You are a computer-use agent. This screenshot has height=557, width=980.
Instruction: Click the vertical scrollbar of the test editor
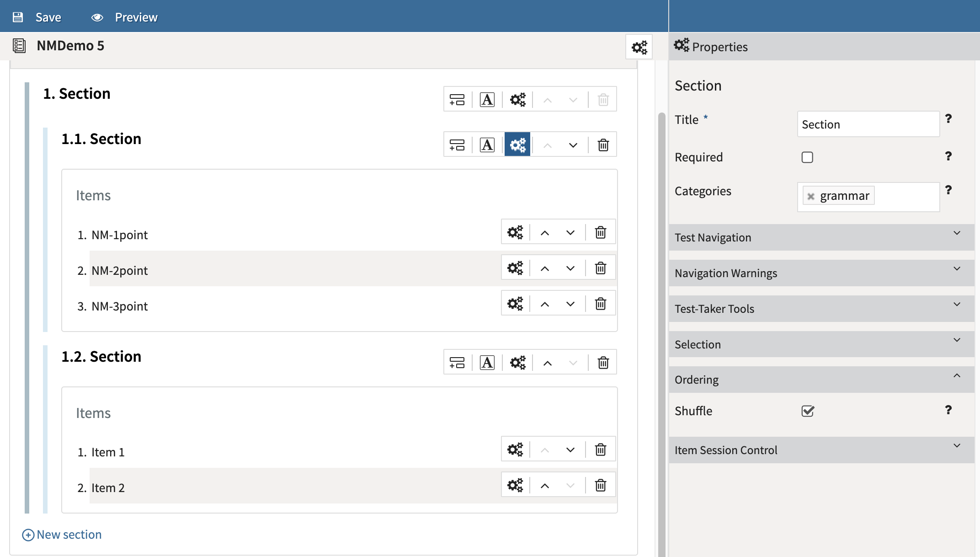[x=661, y=334]
